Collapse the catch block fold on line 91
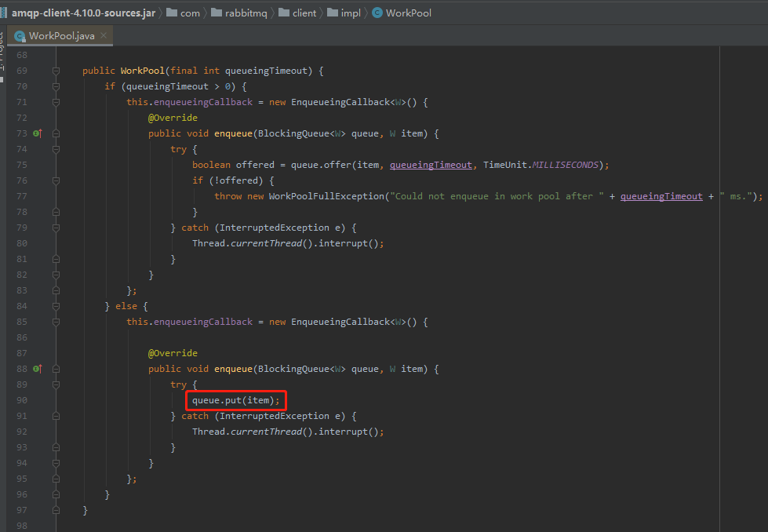The width and height of the screenshot is (768, 532). [x=56, y=416]
